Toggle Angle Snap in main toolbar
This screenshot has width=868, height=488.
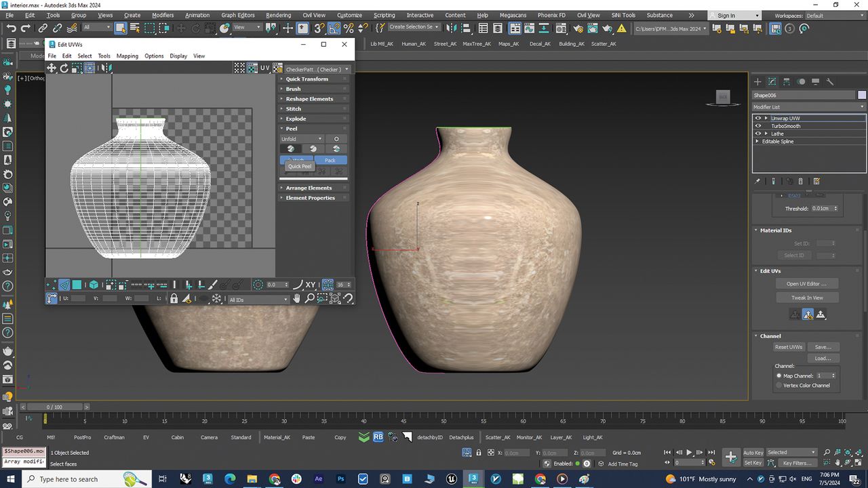[x=334, y=28]
